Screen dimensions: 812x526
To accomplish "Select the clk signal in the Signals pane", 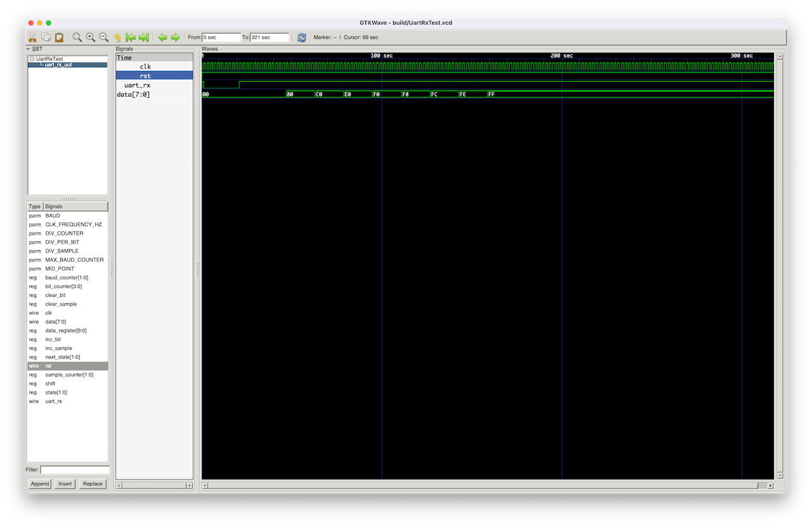I will pyautogui.click(x=154, y=66).
